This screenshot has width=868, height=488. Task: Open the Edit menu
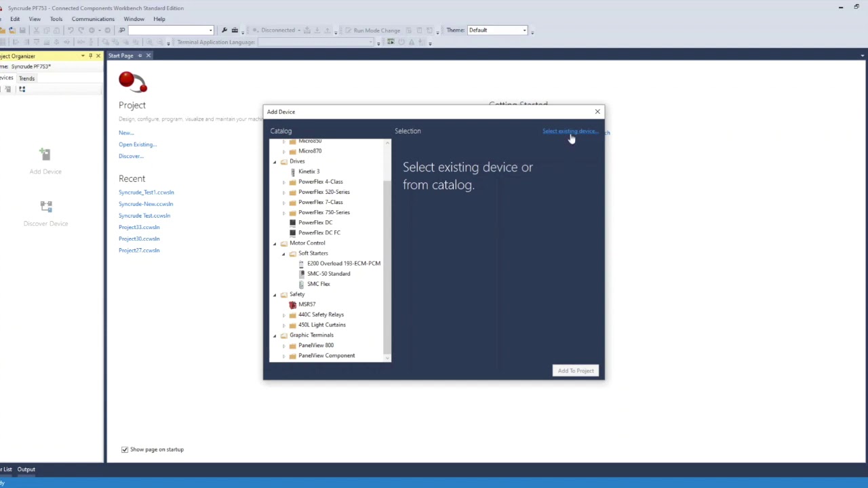pyautogui.click(x=15, y=19)
